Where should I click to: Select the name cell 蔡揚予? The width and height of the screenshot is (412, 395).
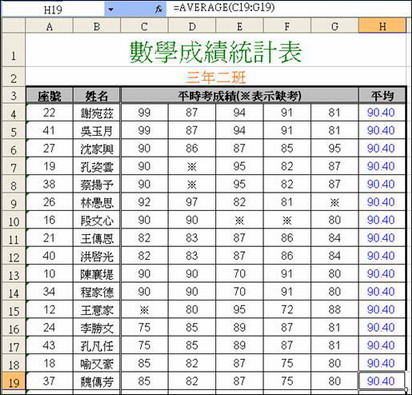[97, 185]
